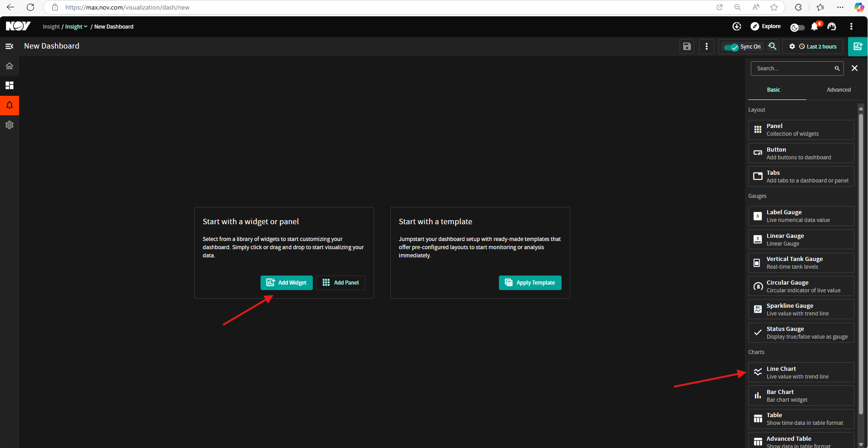Select the Vertical Tank Gauge widget
This screenshot has height=448, width=868.
point(801,263)
